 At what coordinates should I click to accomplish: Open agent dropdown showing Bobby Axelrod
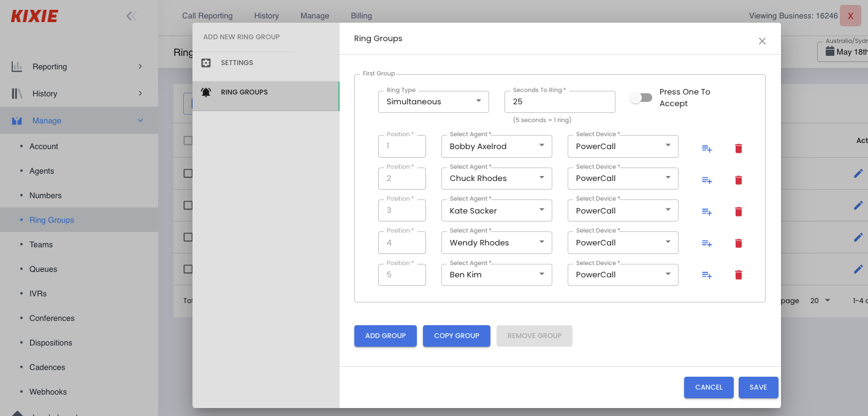pos(497,146)
